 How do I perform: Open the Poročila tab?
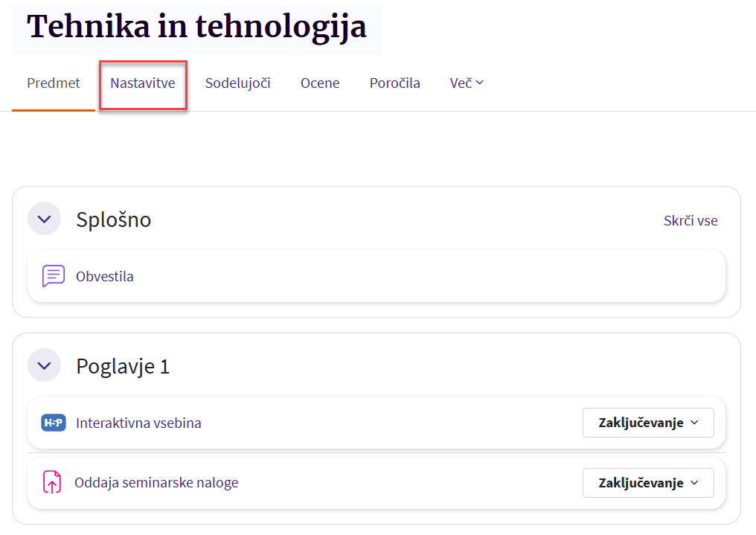(x=395, y=83)
